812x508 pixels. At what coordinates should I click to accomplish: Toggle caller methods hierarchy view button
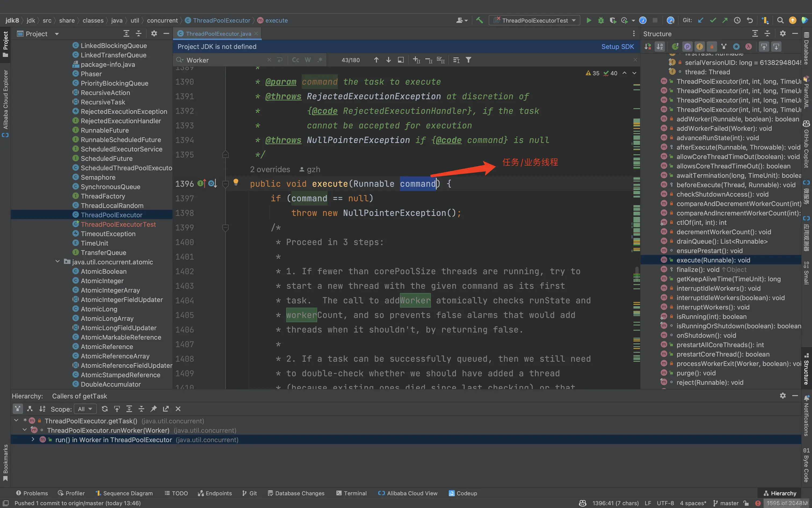pyautogui.click(x=17, y=409)
